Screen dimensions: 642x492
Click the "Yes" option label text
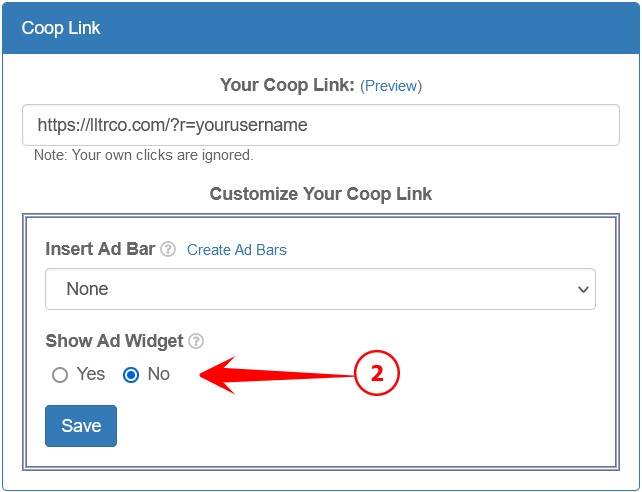91,374
